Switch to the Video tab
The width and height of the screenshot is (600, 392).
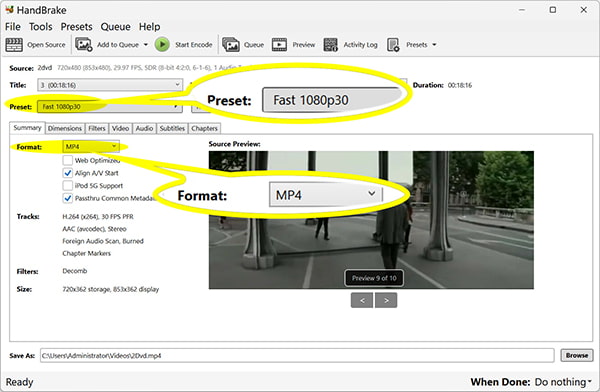point(120,129)
